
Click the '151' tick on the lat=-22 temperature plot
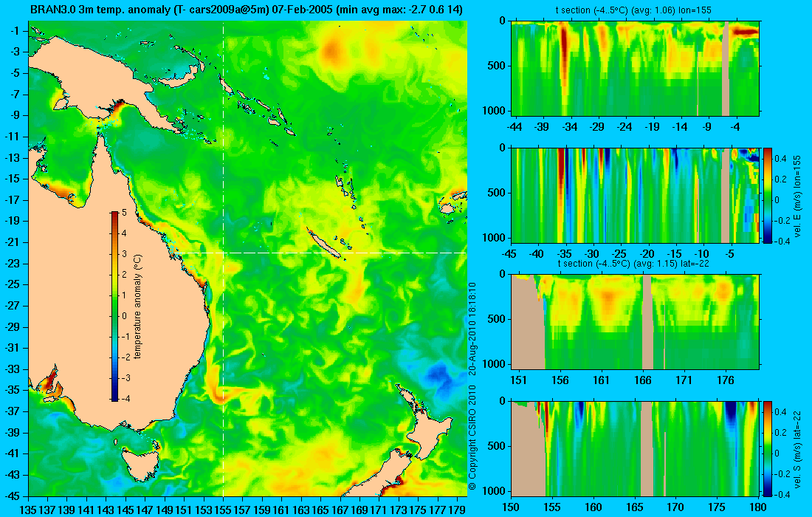pyautogui.click(x=519, y=380)
